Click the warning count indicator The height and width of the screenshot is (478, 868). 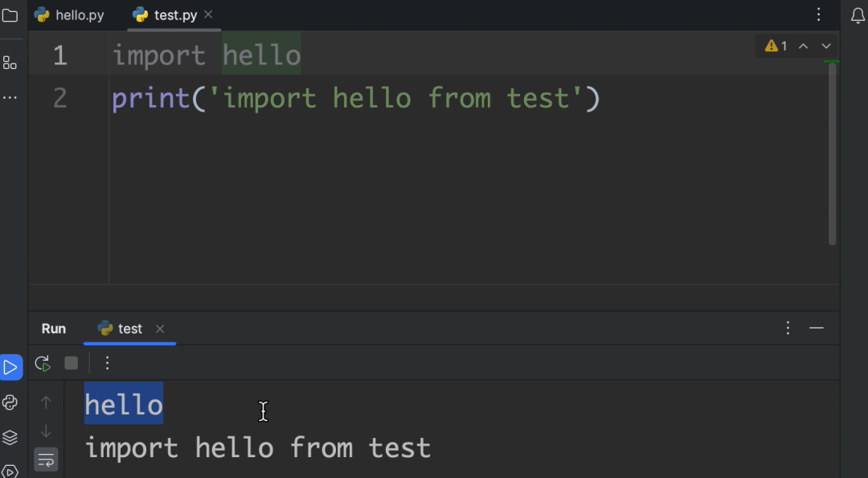776,46
